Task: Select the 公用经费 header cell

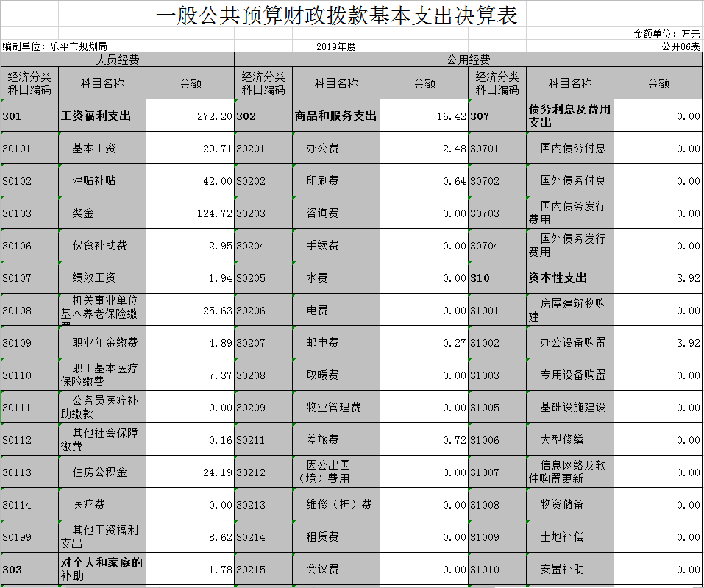Action: pos(468,60)
